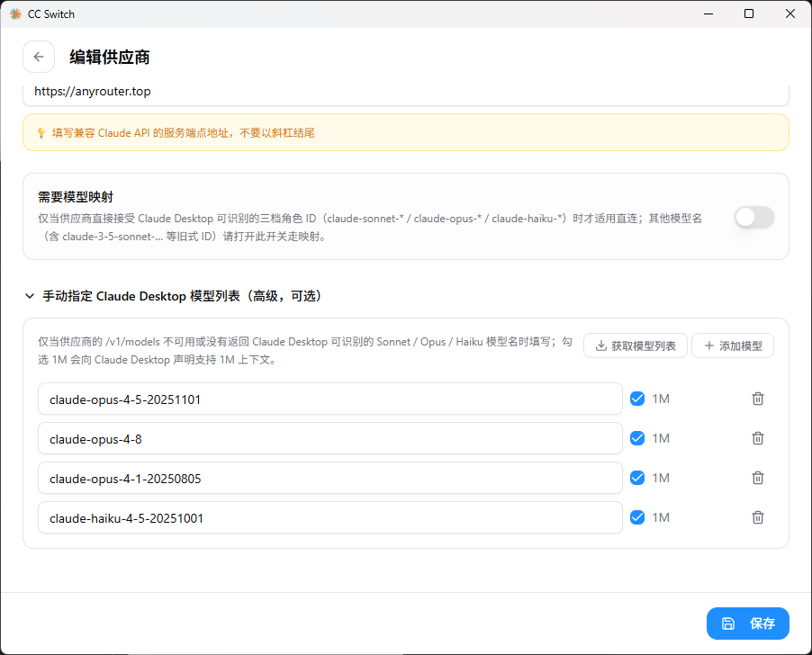Toggle 1M checkbox for claude-haiku-4-5-20251001
Image resolution: width=812 pixels, height=655 pixels.
pyautogui.click(x=637, y=517)
